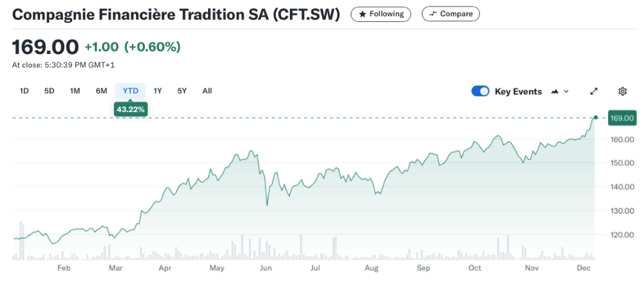Select the 1M time range
Image resolution: width=644 pixels, height=281 pixels.
pos(75,91)
